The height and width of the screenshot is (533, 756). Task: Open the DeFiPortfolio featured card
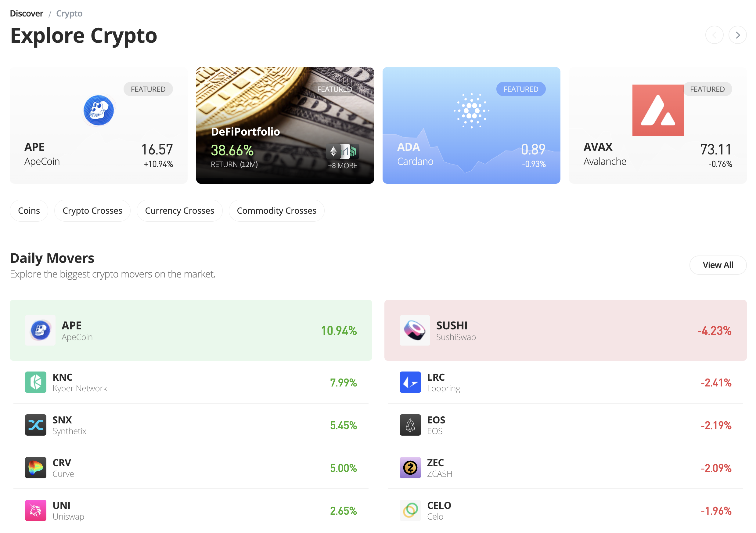point(285,125)
